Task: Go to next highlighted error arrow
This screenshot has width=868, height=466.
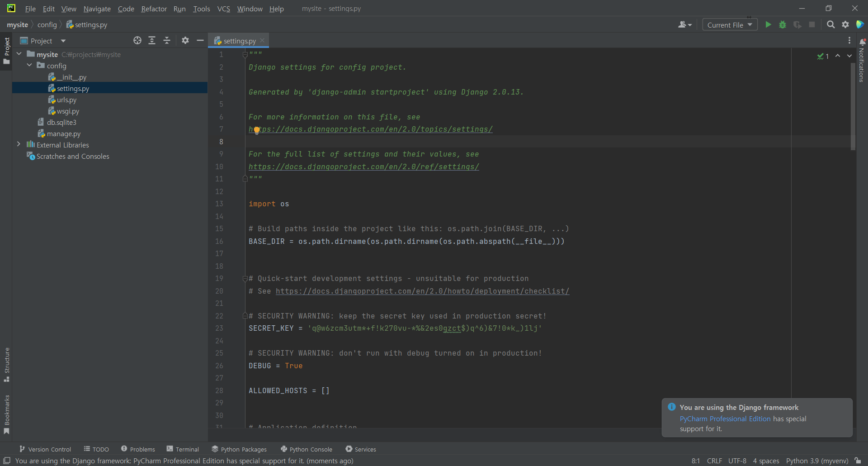Action: [849, 56]
